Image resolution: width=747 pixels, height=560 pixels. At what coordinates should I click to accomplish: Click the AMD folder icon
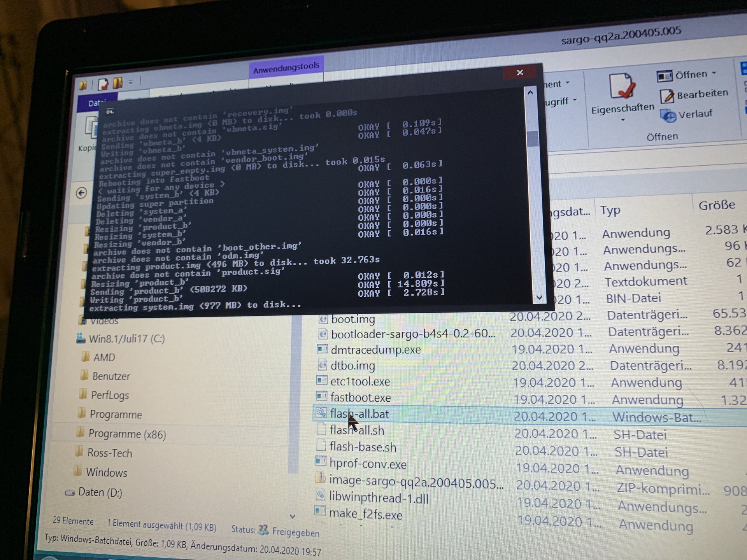pos(85,357)
